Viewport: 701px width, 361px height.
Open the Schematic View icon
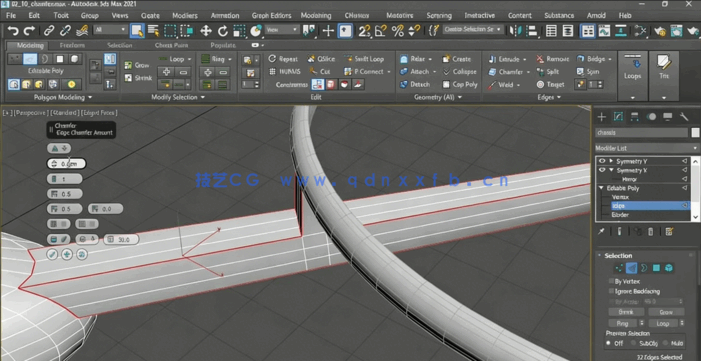coord(620,31)
